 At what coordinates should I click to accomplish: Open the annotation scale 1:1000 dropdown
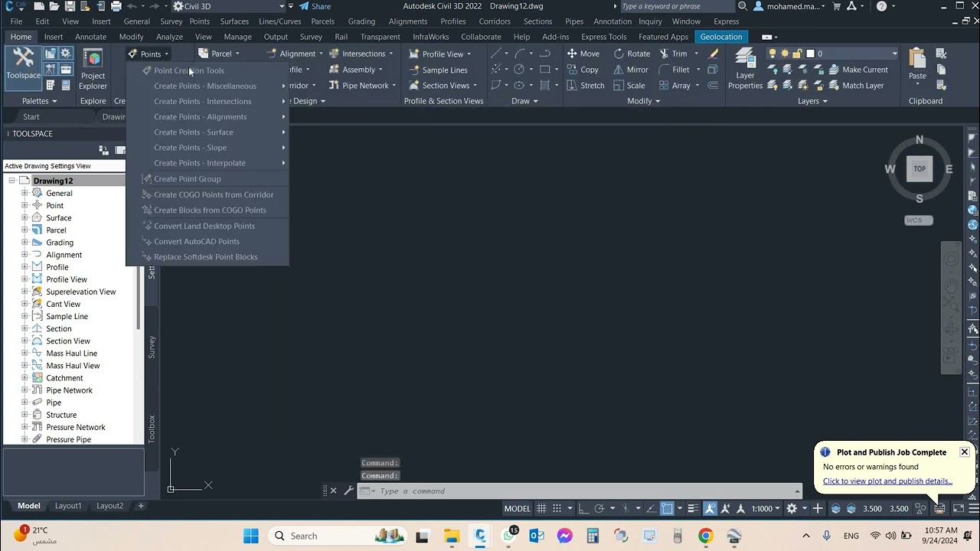pos(766,509)
